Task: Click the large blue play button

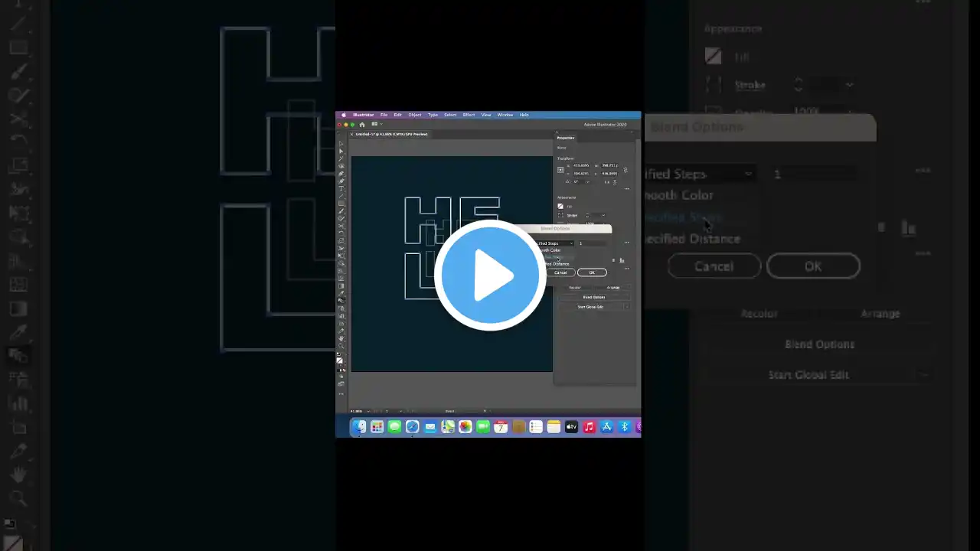Action: click(x=490, y=275)
